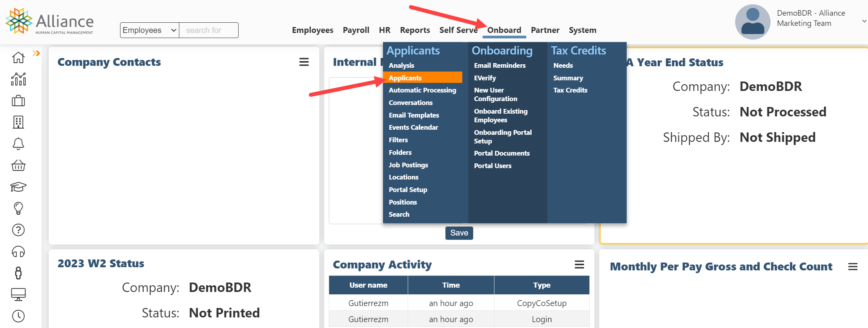Click the Home icon in the sidebar
The image size is (868, 328).
(x=18, y=58)
